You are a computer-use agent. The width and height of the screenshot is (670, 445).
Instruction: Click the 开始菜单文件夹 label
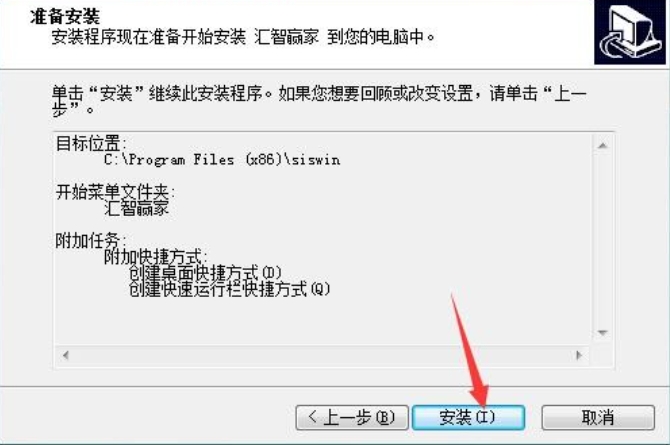(115, 192)
